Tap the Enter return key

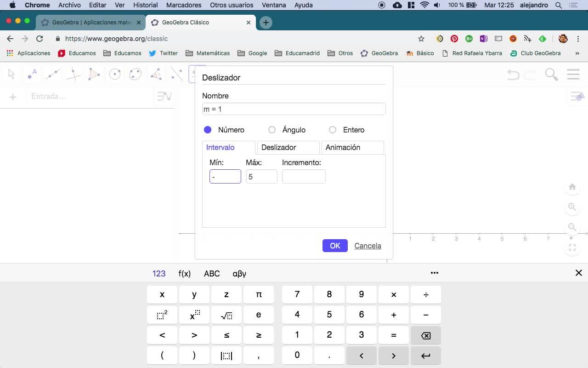point(426,356)
